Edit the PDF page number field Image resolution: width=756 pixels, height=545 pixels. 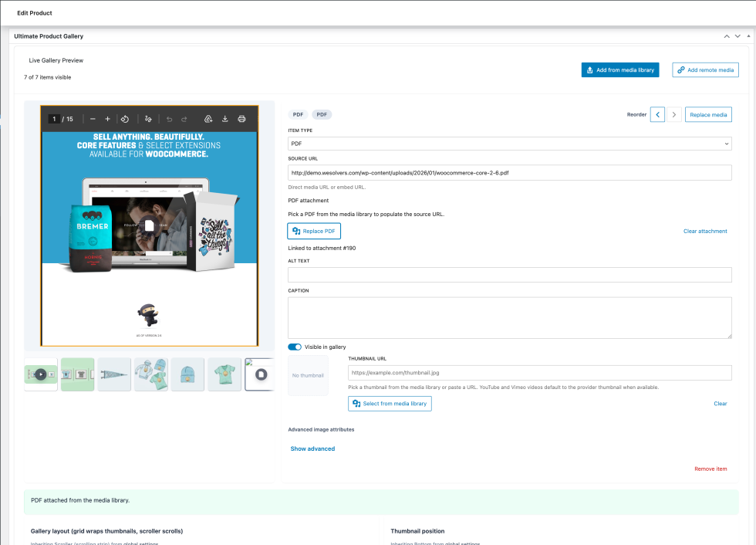(54, 119)
